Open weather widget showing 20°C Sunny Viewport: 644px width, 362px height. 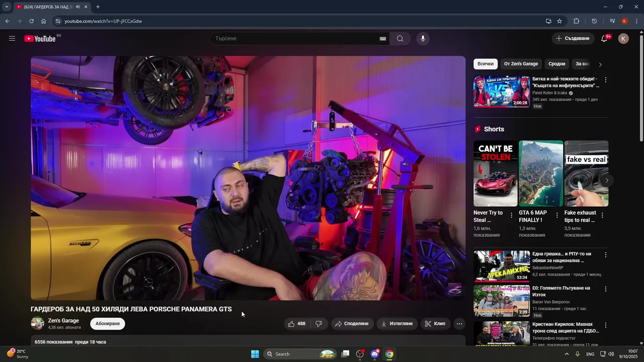18,354
